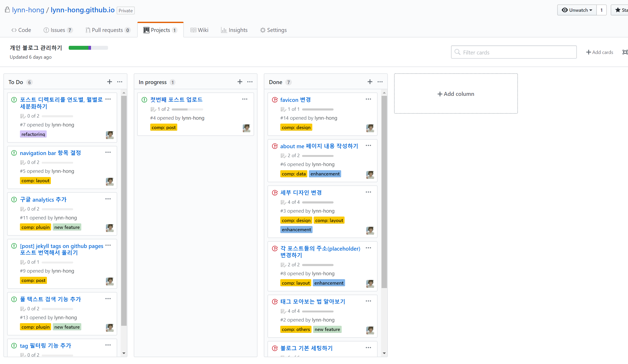Click the plus icon in To Do column header
Viewport: 628px width, 364px height.
click(110, 82)
